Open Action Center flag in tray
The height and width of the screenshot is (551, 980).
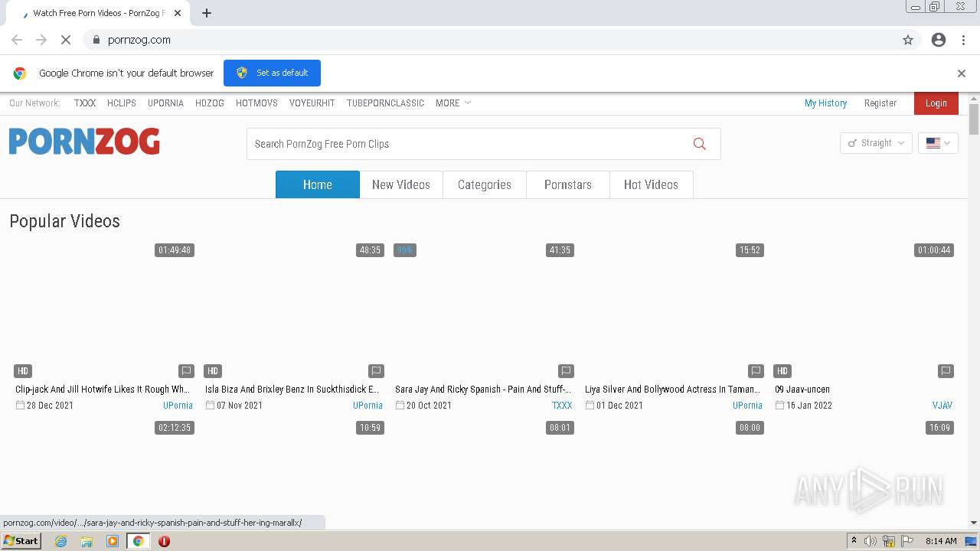(907, 541)
